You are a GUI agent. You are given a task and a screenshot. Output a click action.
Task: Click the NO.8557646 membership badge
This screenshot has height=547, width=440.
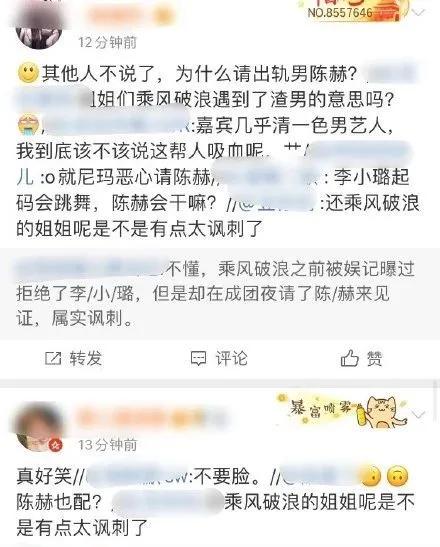point(352,10)
